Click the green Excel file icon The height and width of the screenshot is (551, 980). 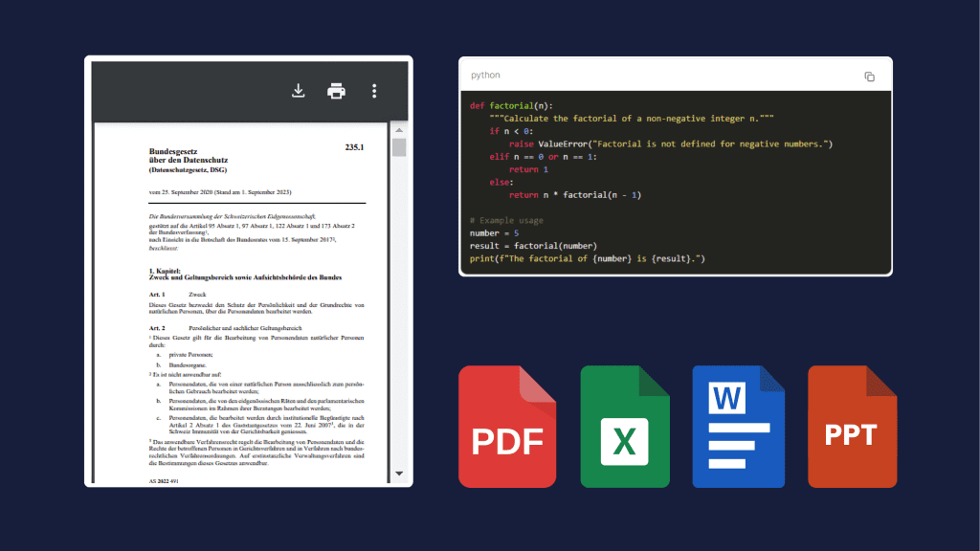click(625, 427)
